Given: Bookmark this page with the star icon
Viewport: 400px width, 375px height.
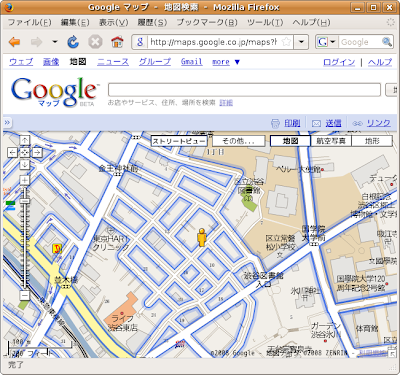Looking at the screenshot, I should coord(286,42).
